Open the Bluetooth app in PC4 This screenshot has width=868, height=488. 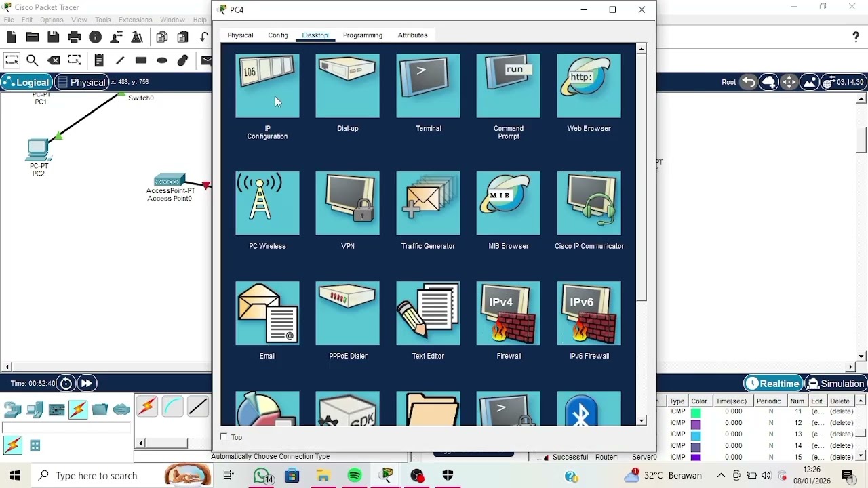[x=589, y=409]
